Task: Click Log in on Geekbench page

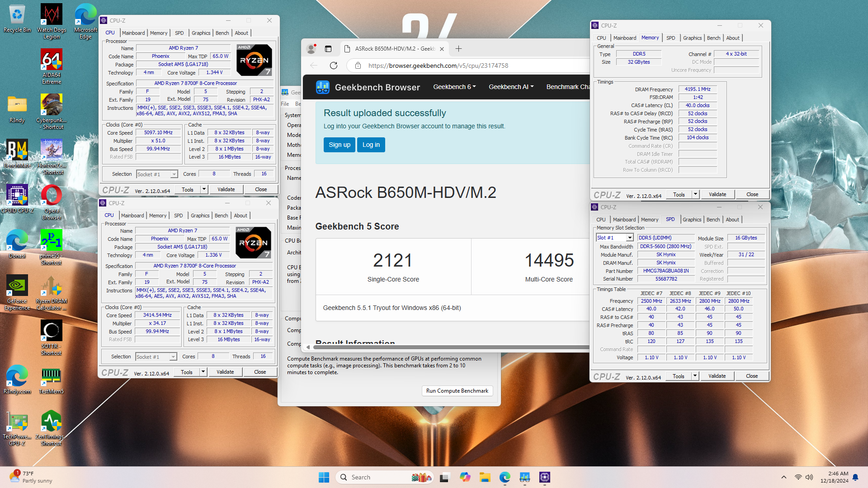Action: (x=371, y=145)
